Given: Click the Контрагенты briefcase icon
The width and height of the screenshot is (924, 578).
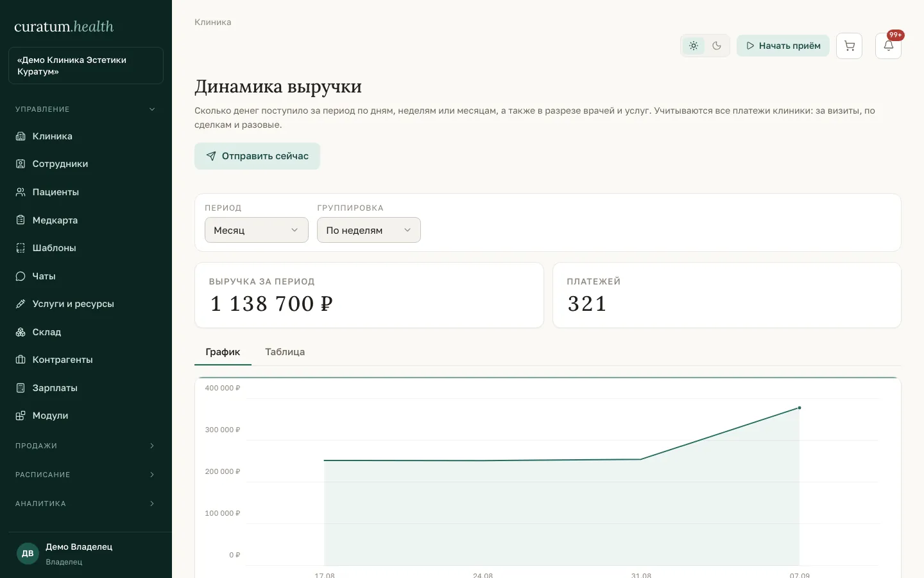Looking at the screenshot, I should pyautogui.click(x=21, y=360).
